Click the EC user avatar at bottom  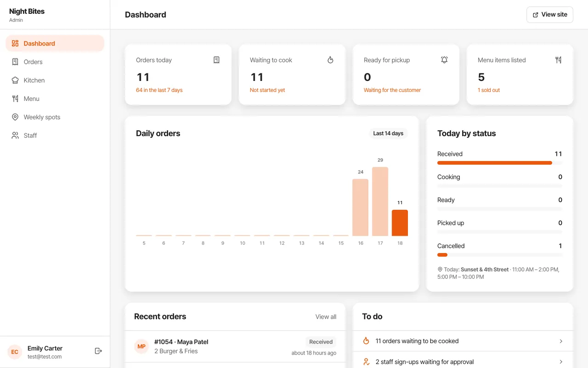pyautogui.click(x=15, y=352)
